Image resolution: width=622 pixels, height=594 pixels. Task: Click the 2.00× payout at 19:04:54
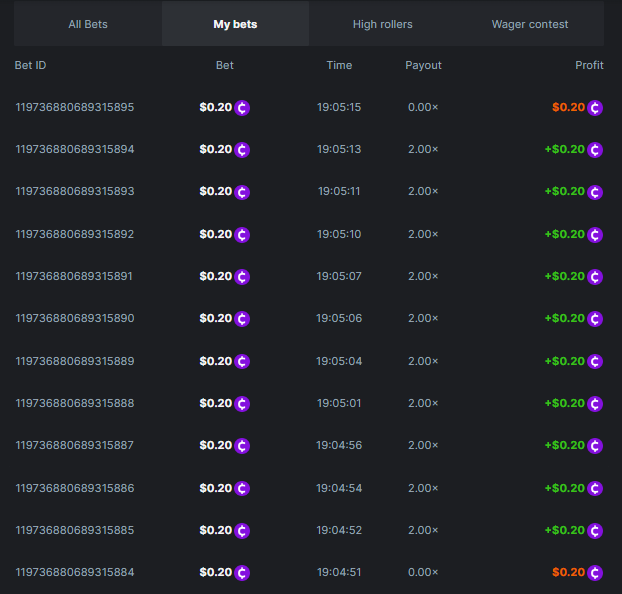(x=423, y=487)
